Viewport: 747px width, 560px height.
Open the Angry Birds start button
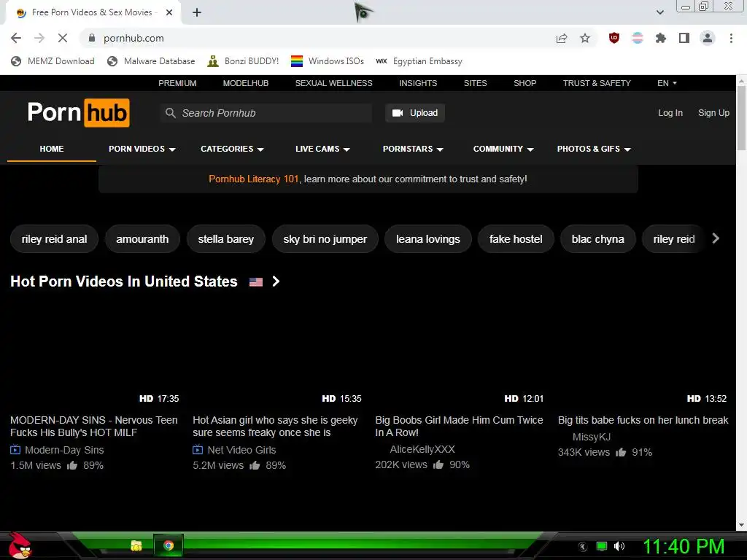click(x=20, y=545)
